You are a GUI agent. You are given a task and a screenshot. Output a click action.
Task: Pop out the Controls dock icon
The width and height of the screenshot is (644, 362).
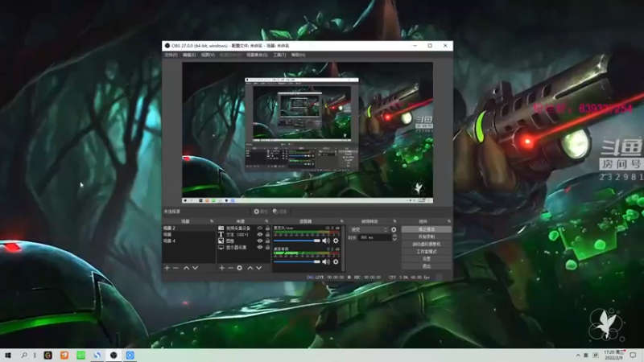[449, 221]
